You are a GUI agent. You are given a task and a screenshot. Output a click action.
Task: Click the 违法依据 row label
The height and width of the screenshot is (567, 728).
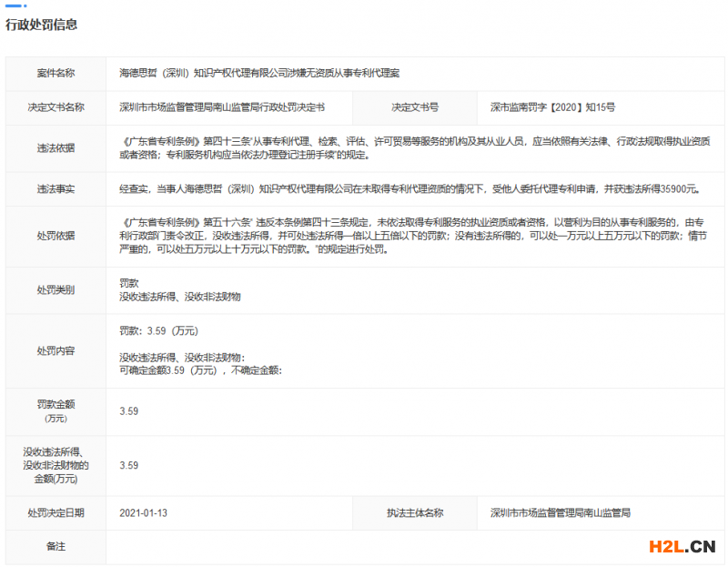(56, 147)
